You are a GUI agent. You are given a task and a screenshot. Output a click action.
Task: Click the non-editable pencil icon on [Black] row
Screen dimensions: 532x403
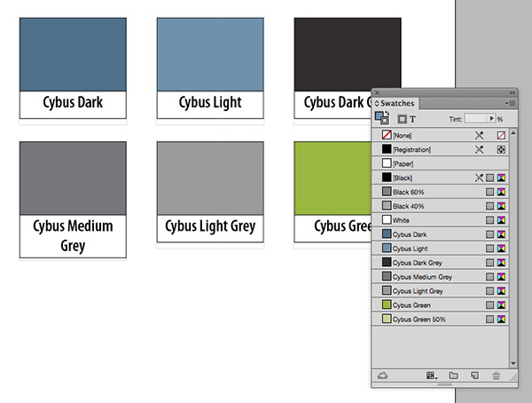[x=479, y=178]
